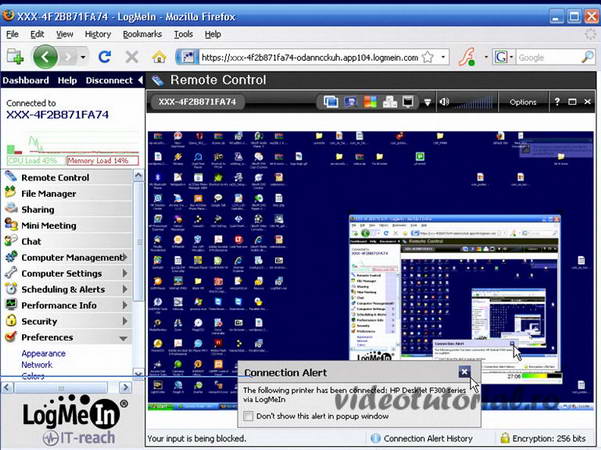The height and width of the screenshot is (450, 601).
Task: Go to LogMeIn Dashboard
Action: [x=26, y=80]
